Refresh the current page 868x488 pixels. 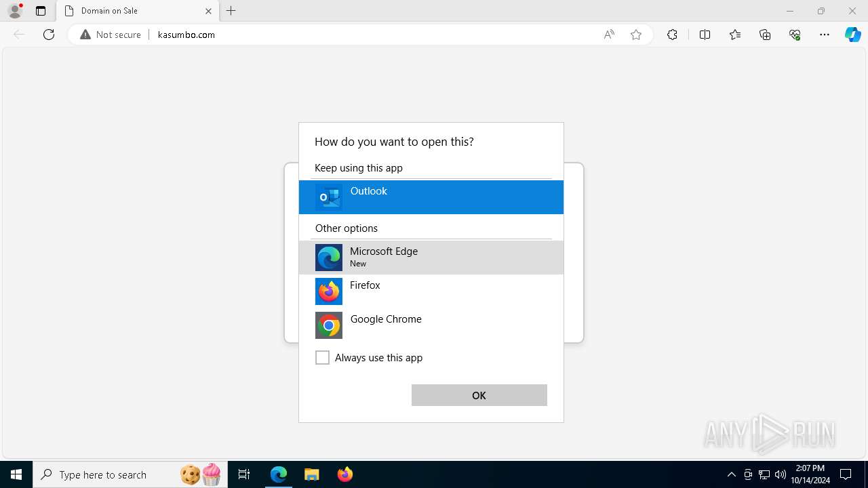(x=49, y=35)
